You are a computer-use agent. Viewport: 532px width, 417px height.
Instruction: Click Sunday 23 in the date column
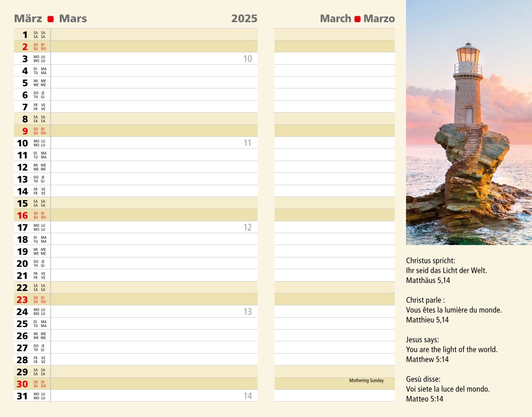[x=23, y=299]
